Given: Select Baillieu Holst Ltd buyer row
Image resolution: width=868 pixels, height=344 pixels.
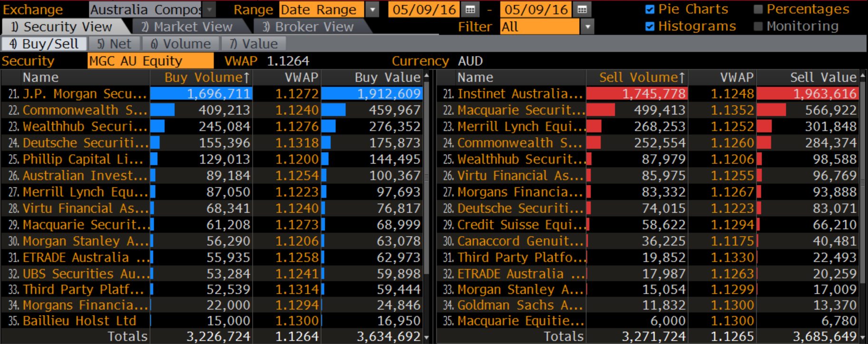Looking at the screenshot, I should 212,321.
